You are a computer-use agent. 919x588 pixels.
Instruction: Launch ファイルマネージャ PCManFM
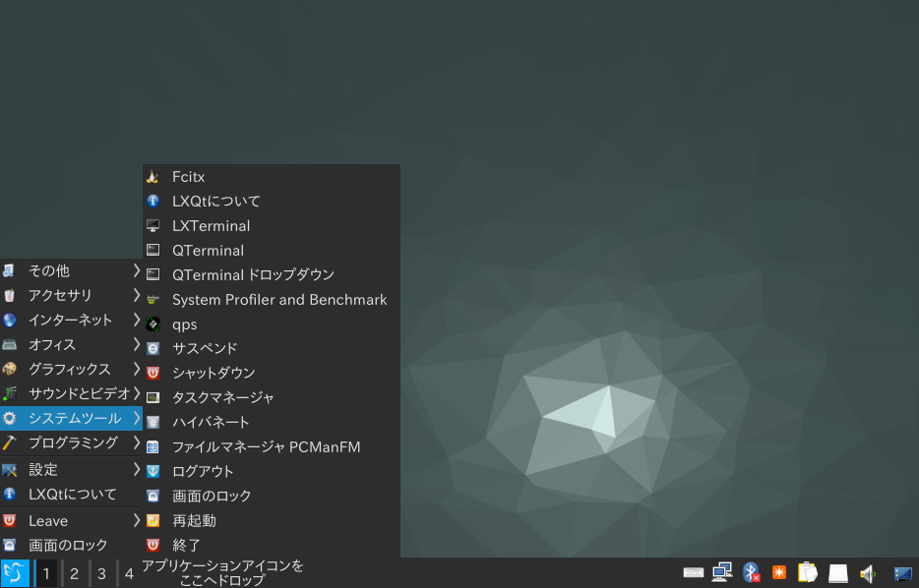[x=272, y=446]
